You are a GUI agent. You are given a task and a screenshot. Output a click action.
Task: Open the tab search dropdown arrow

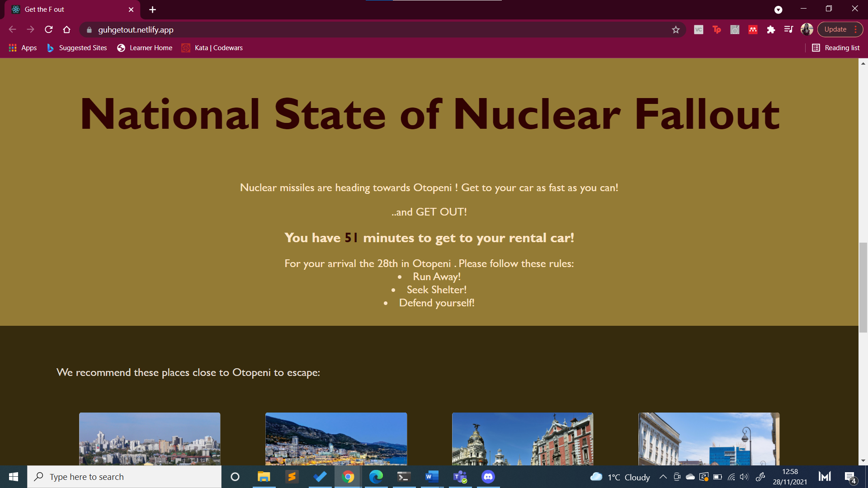click(x=778, y=9)
